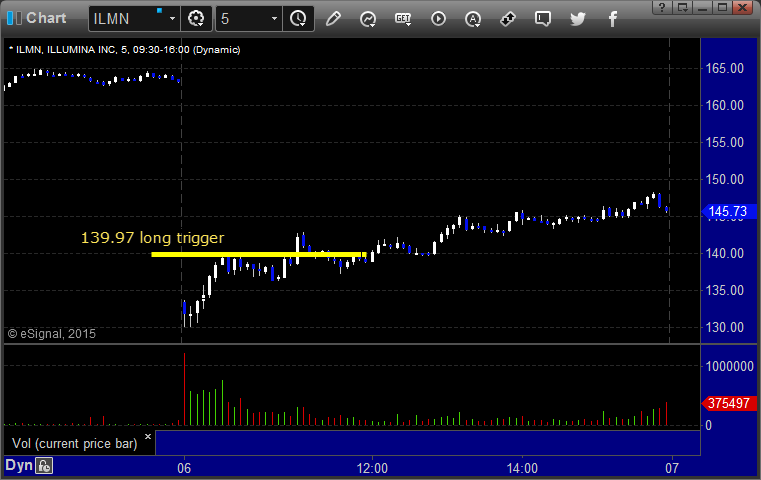Click the pop-out window icon
This screenshot has height=480, width=761.
tap(682, 7)
